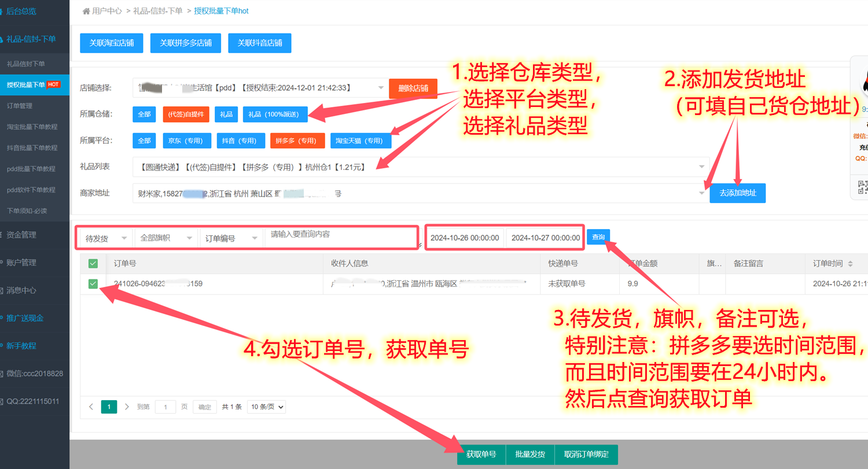
Task: Go to next page arrow in pagination
Action: [x=127, y=407]
